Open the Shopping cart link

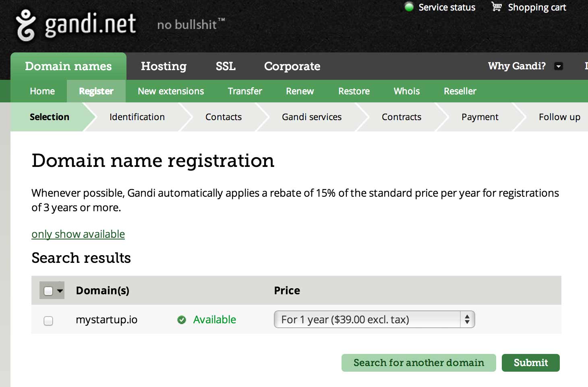pos(537,7)
